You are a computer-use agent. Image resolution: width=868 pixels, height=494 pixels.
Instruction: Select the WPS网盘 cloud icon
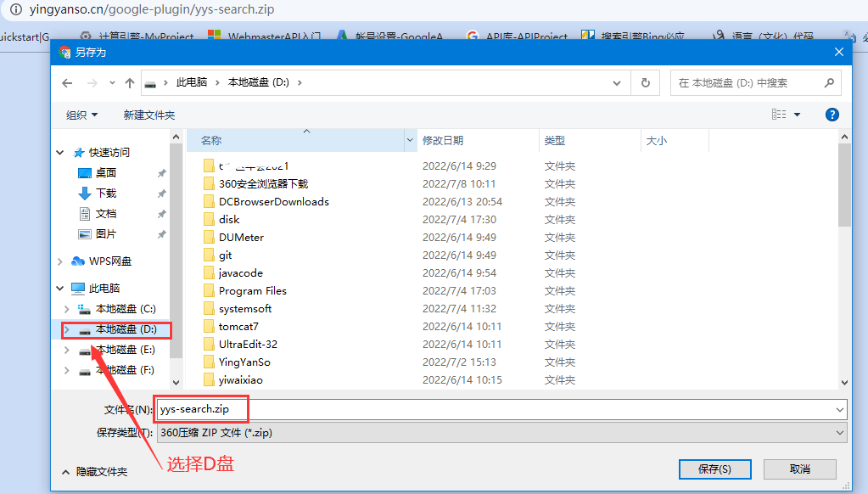tap(78, 261)
